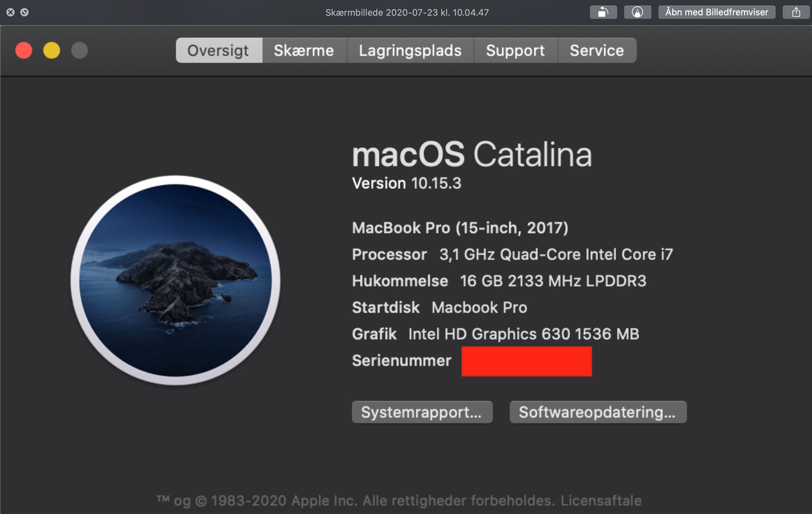Open the Share menu icon
The width and height of the screenshot is (812, 514).
tap(796, 12)
